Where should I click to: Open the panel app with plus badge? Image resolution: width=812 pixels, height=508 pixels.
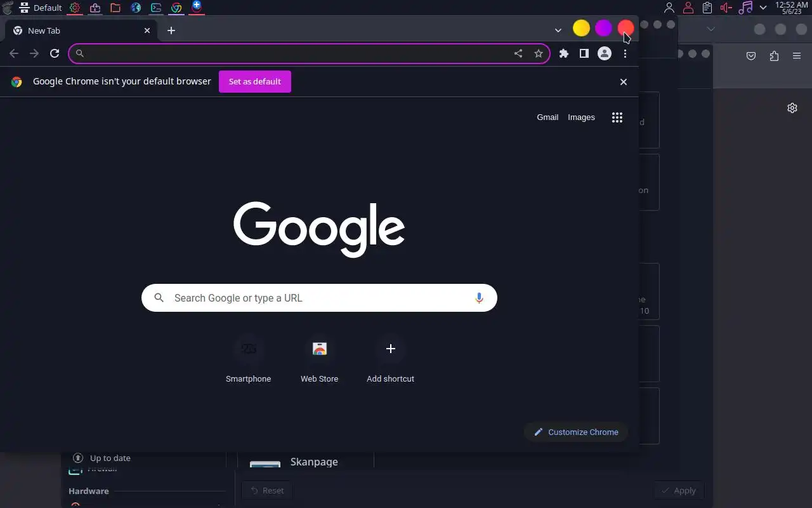pyautogui.click(x=197, y=6)
